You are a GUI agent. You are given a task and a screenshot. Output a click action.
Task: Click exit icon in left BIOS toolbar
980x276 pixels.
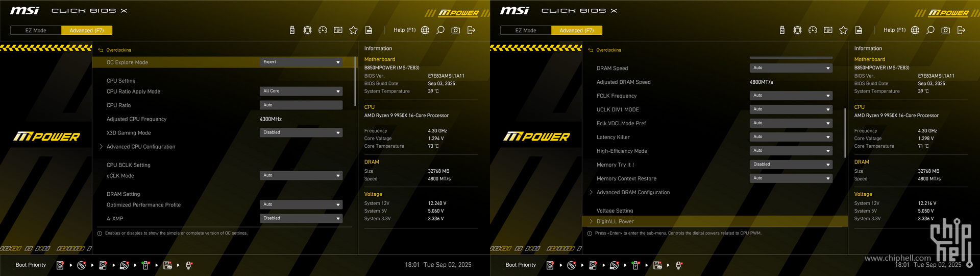pos(471,30)
